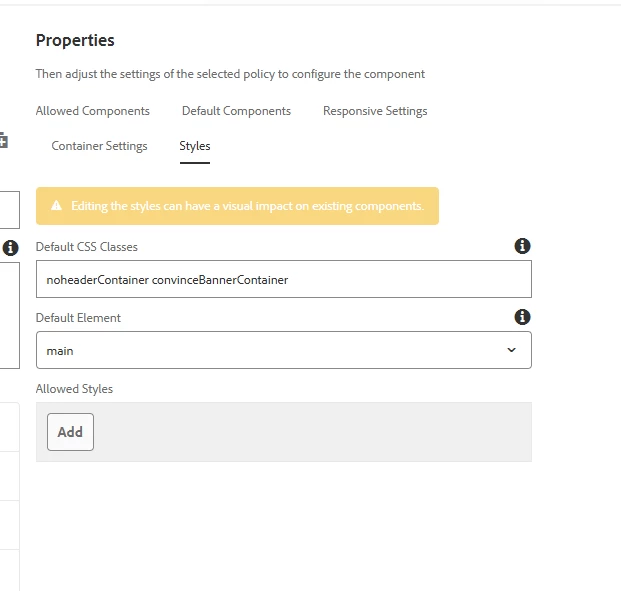Click info icon beside Default Element dropdown

522,317
